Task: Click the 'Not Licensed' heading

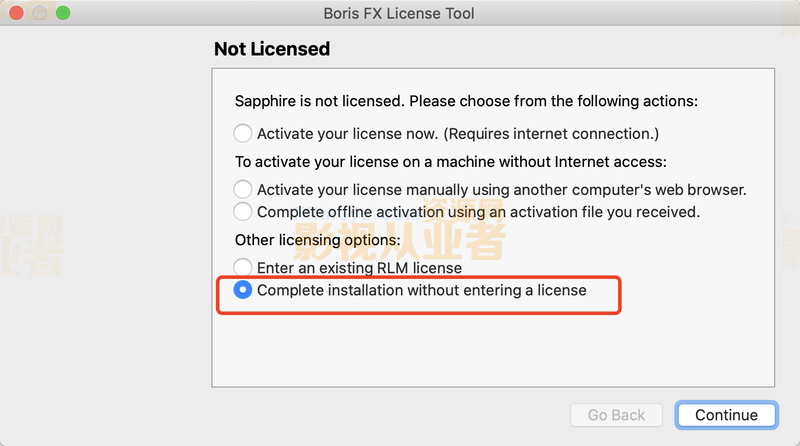Action: click(x=272, y=49)
